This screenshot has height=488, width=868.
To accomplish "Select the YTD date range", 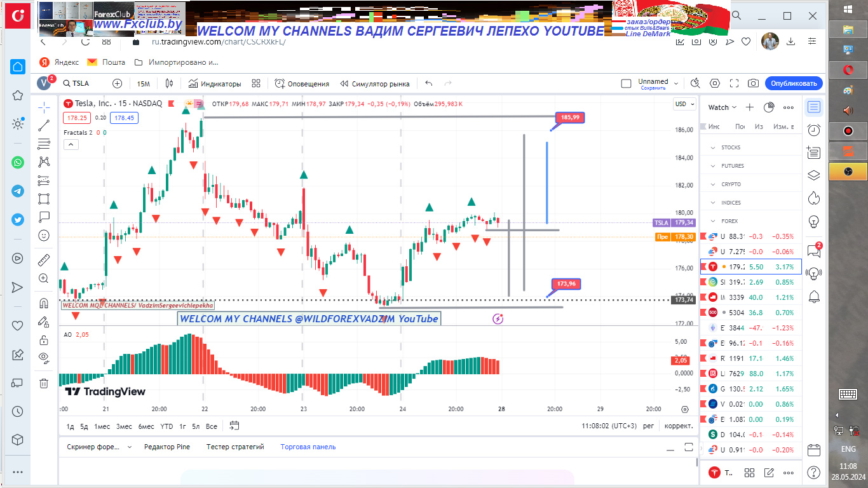I will 166,426.
